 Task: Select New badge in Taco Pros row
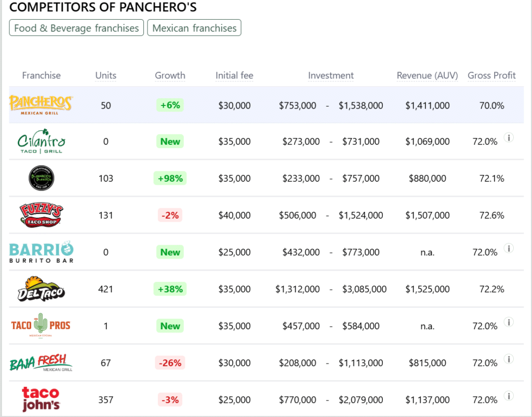pyautogui.click(x=170, y=326)
